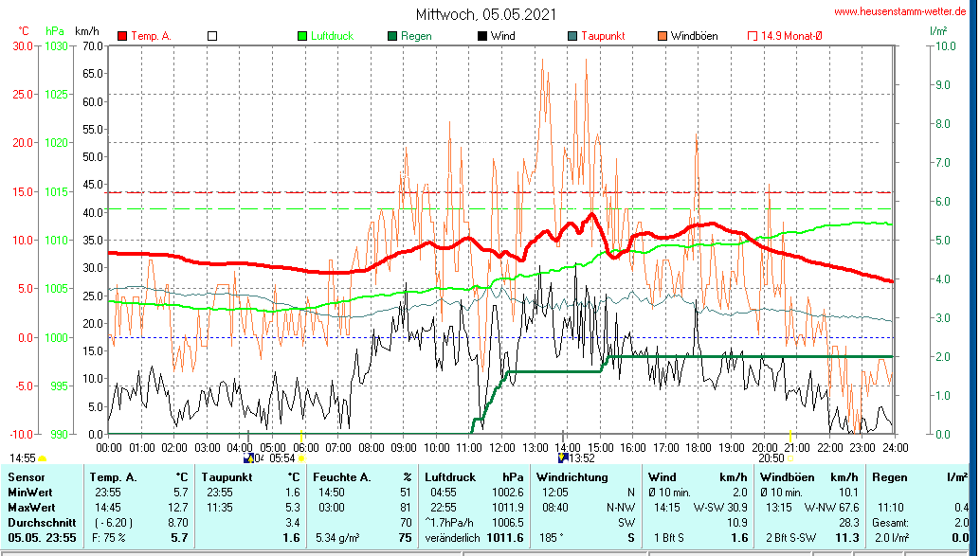
Task: Click the sun icon next to 05:54
Action: tap(301, 458)
